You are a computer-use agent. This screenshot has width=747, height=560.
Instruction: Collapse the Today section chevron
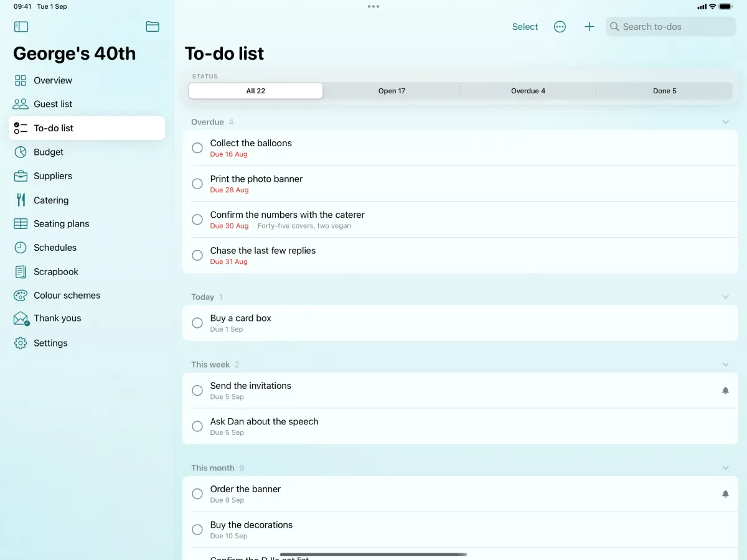coord(725,297)
